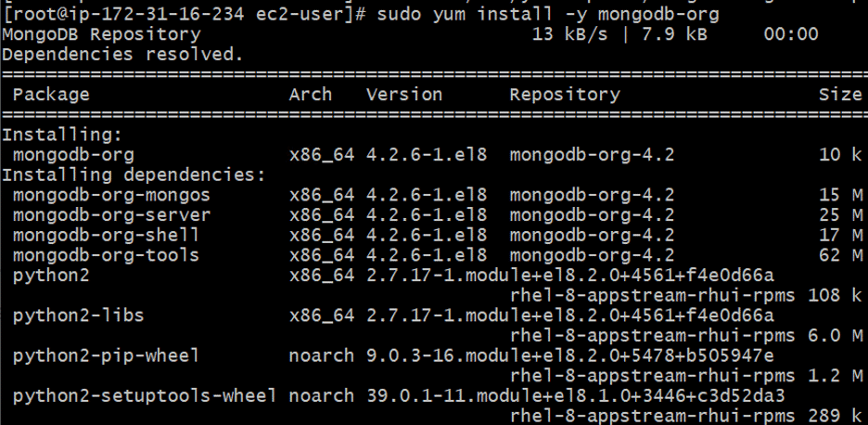This screenshot has width=868, height=425.
Task: Click the Repository column header
Action: [x=565, y=95]
